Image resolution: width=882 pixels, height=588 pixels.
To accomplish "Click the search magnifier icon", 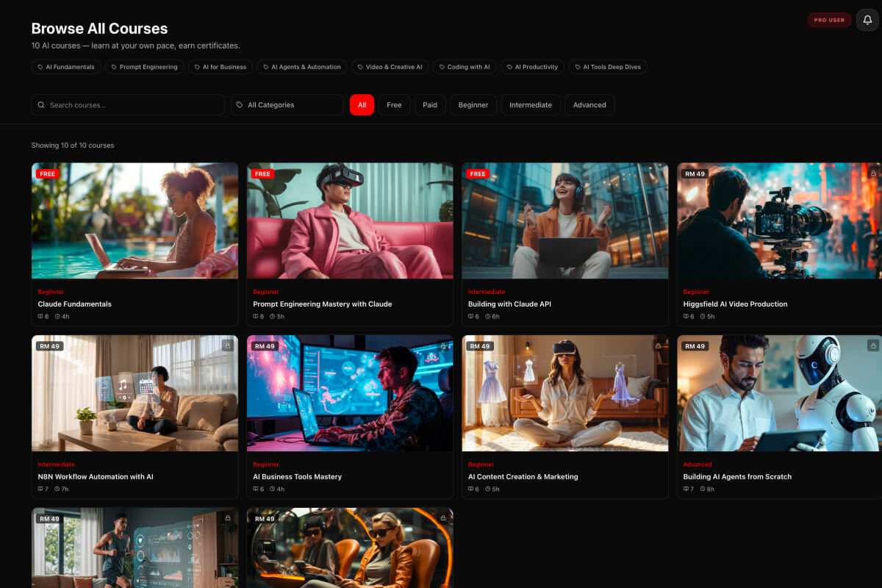I will (x=41, y=105).
